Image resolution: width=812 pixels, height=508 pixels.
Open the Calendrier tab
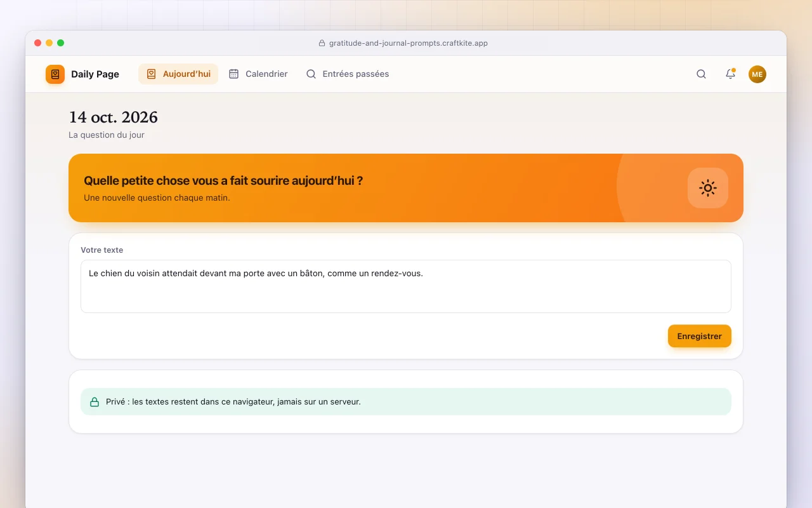click(258, 74)
